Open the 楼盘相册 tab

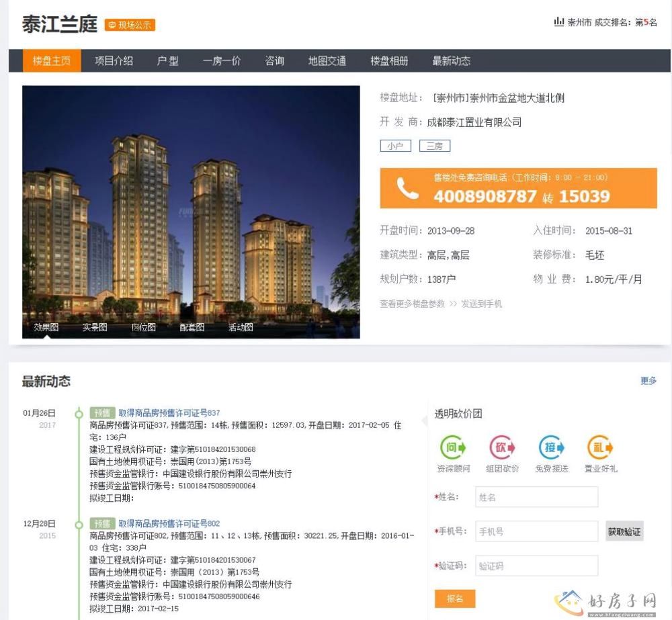[389, 61]
